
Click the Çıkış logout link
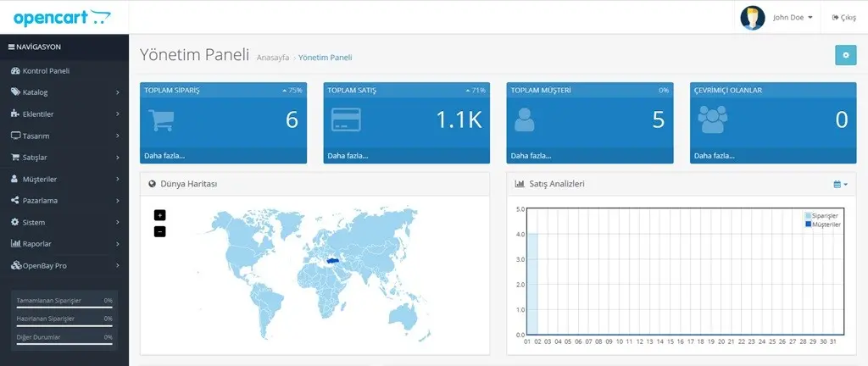(844, 18)
